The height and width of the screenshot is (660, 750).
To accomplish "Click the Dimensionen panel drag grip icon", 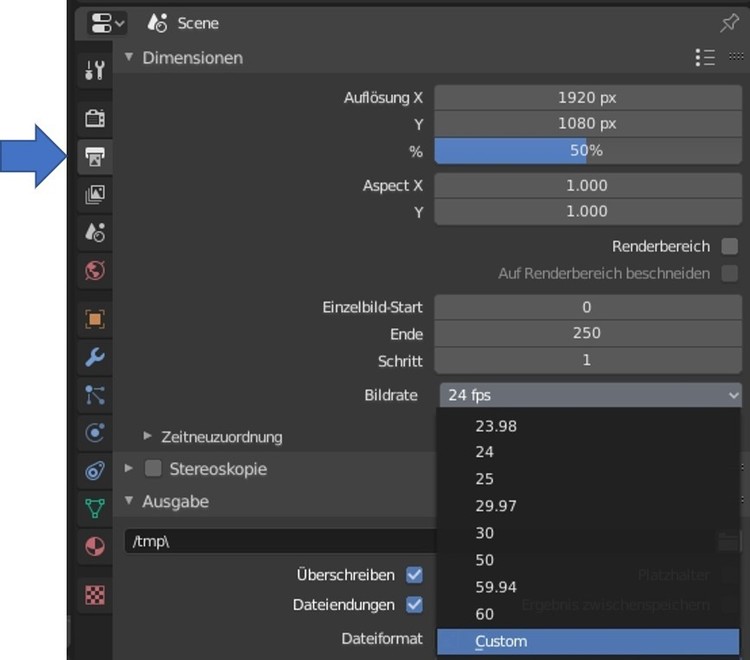I will 736,56.
